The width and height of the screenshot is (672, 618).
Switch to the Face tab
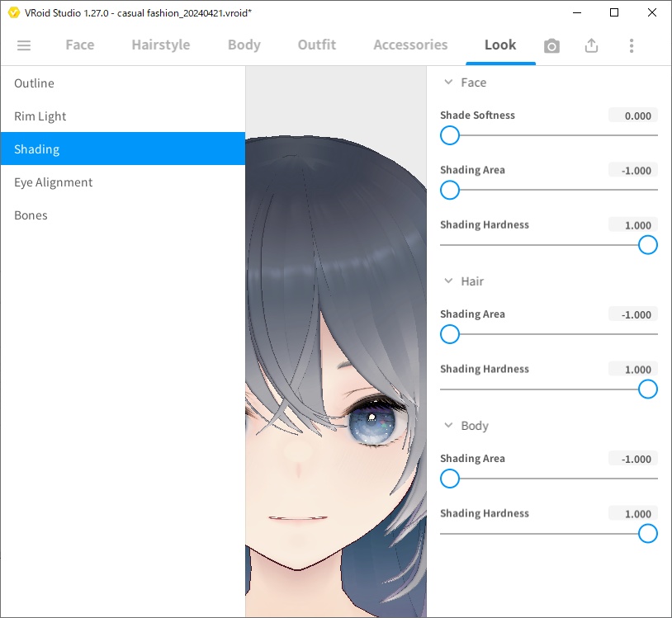tap(79, 45)
